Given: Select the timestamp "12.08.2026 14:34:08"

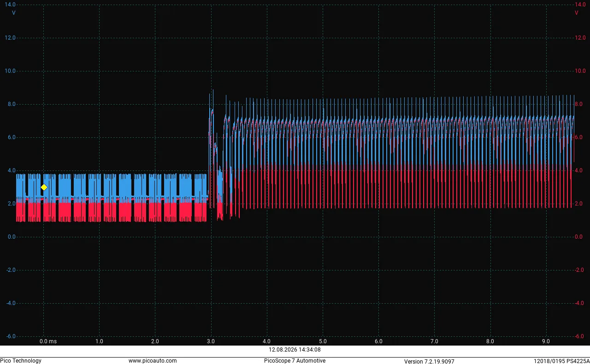Looking at the screenshot, I should tap(295, 350).
